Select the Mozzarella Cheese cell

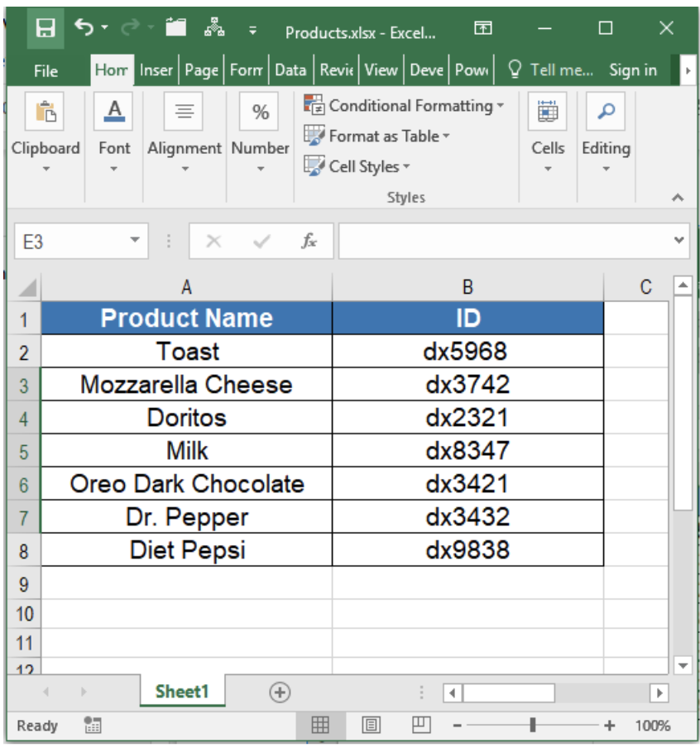point(186,385)
